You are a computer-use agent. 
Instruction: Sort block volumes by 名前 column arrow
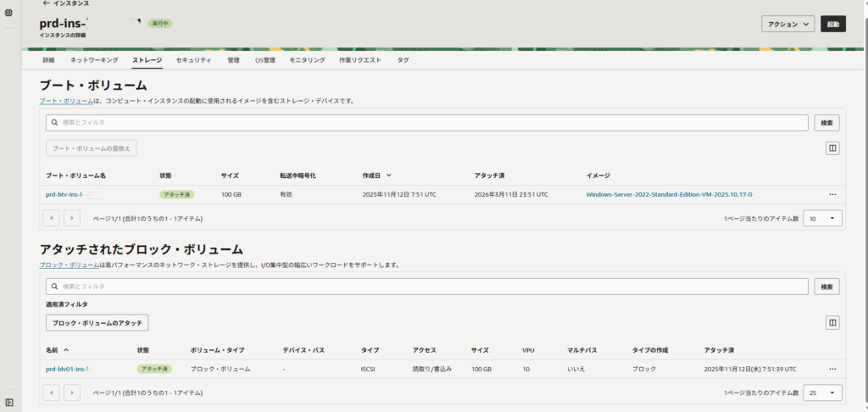coord(66,349)
